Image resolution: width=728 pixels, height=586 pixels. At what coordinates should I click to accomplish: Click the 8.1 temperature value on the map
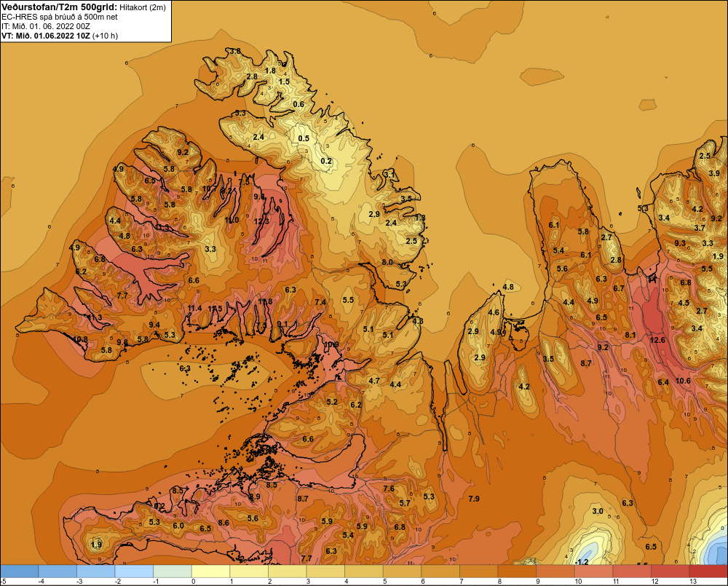[630, 336]
